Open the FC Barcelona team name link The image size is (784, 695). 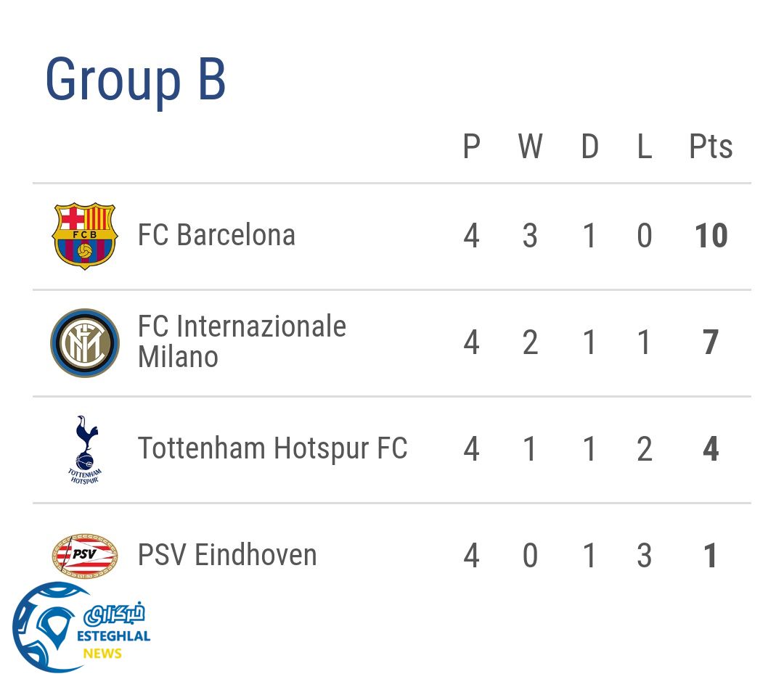pyautogui.click(x=216, y=236)
